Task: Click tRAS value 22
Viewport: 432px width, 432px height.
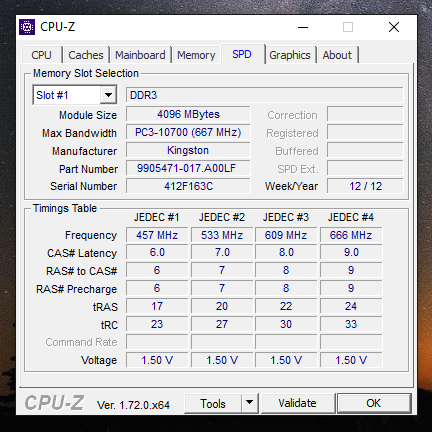Action: coord(286,306)
